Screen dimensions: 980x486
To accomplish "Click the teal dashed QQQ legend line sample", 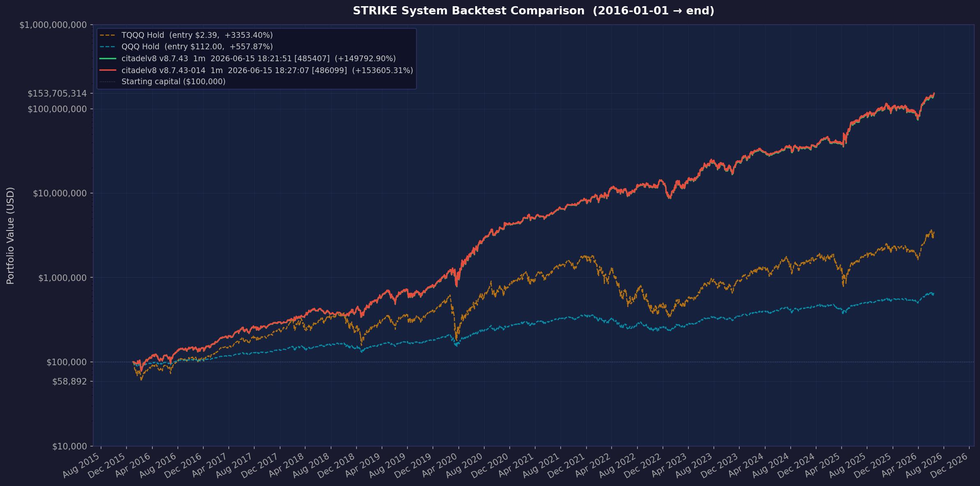I will pos(108,47).
